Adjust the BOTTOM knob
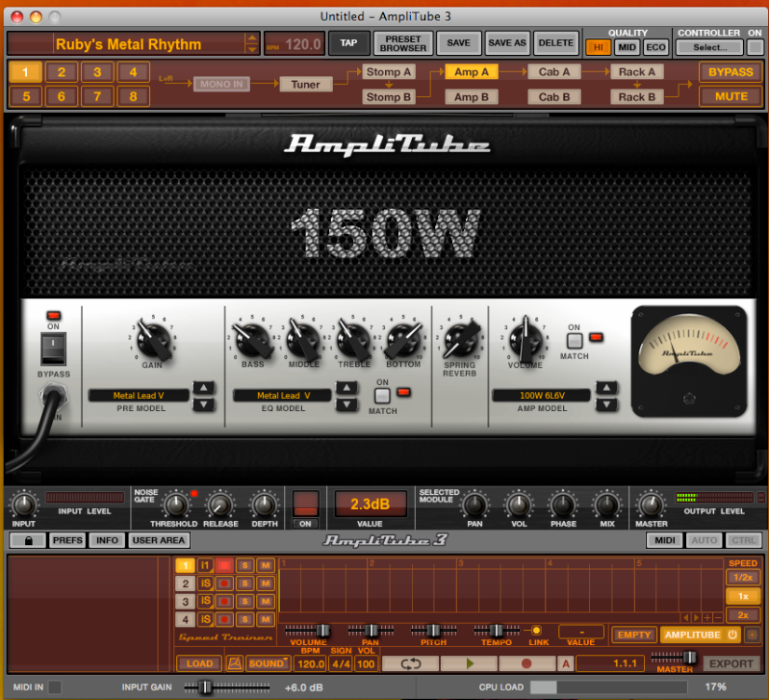The width and height of the screenshot is (769, 700). pyautogui.click(x=403, y=340)
